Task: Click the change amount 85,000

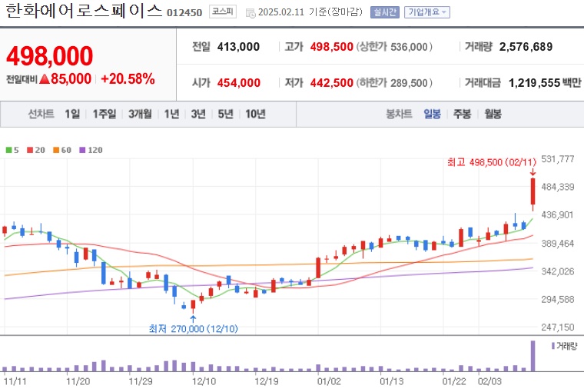Action: point(71,78)
